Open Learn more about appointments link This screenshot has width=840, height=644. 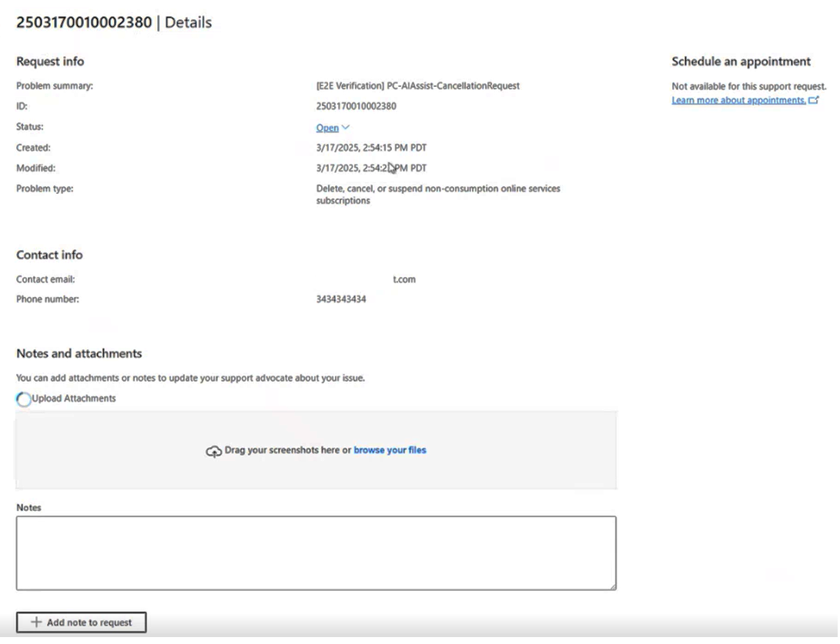pyautogui.click(x=738, y=101)
